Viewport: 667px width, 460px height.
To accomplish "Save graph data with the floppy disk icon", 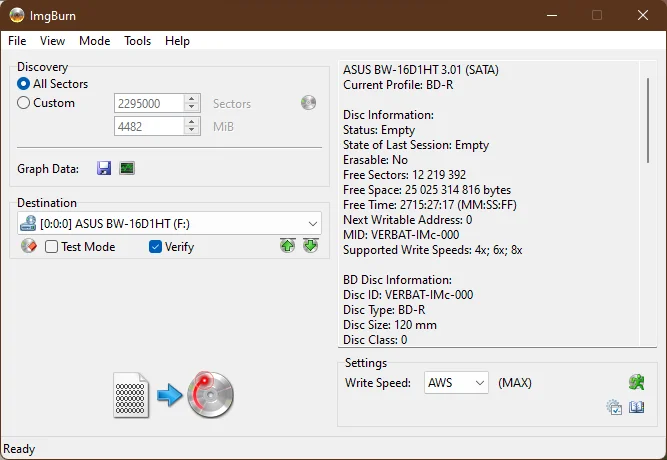I will [x=104, y=168].
